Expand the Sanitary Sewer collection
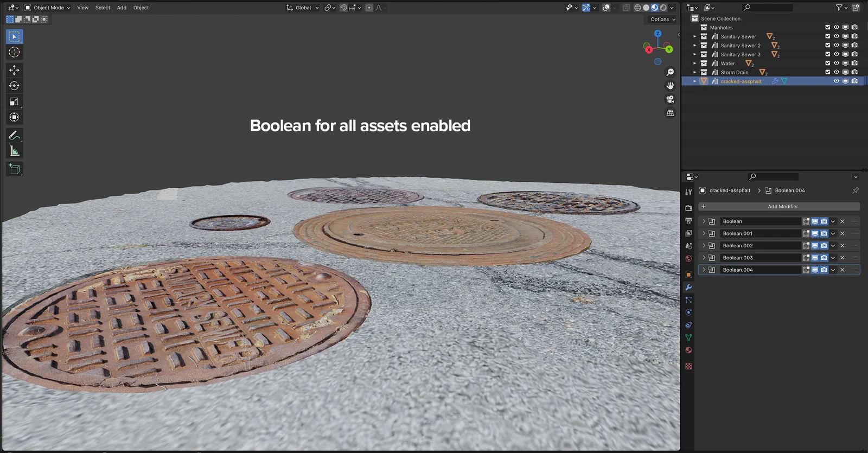Viewport: 868px width, 453px height. point(694,36)
